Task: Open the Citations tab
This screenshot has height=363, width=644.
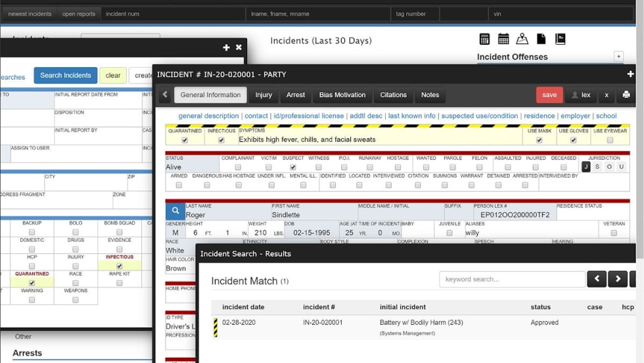Action: click(x=393, y=95)
